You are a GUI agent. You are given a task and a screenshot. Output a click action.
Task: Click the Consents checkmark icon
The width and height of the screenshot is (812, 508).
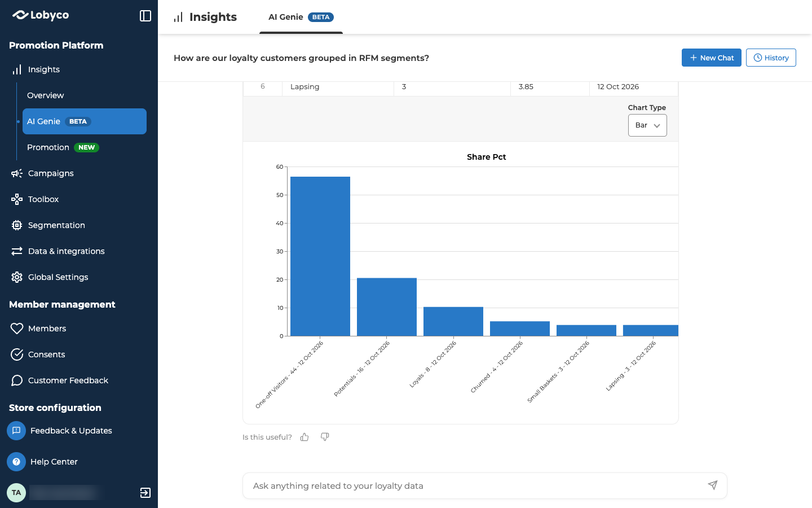(x=17, y=354)
